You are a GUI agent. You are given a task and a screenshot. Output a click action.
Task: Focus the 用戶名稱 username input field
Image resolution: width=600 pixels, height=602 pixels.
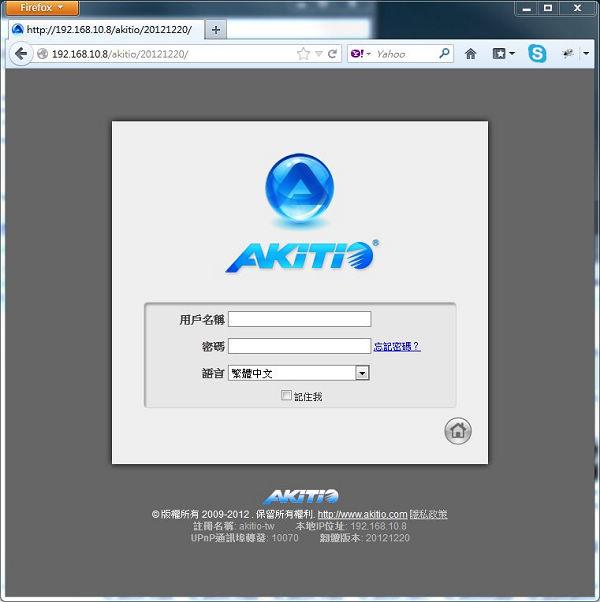(x=299, y=319)
